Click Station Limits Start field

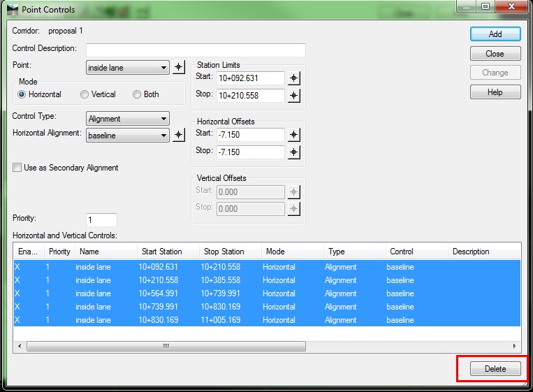pyautogui.click(x=251, y=78)
